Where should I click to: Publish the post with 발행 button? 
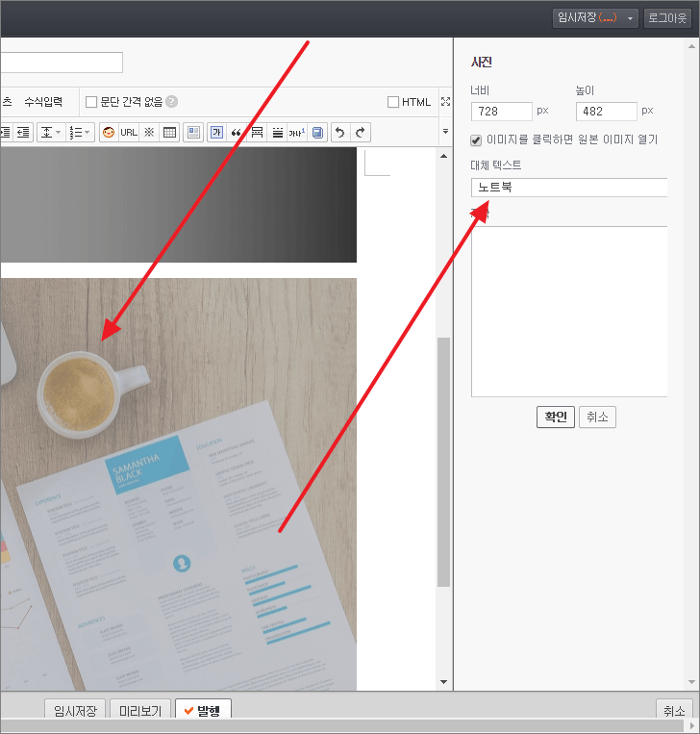(x=203, y=711)
